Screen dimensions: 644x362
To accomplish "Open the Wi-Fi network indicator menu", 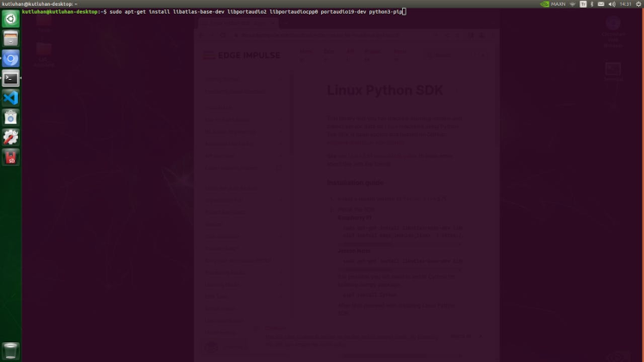I will 573,4.
